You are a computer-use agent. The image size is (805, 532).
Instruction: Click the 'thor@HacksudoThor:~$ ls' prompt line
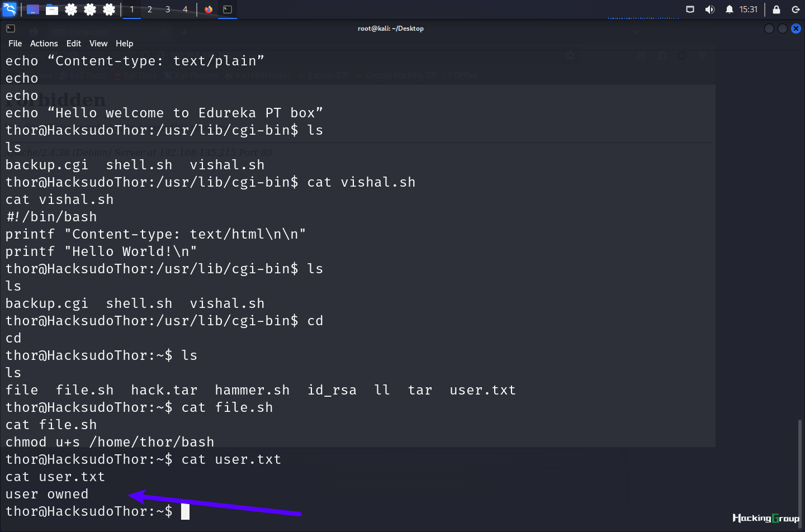click(x=102, y=355)
